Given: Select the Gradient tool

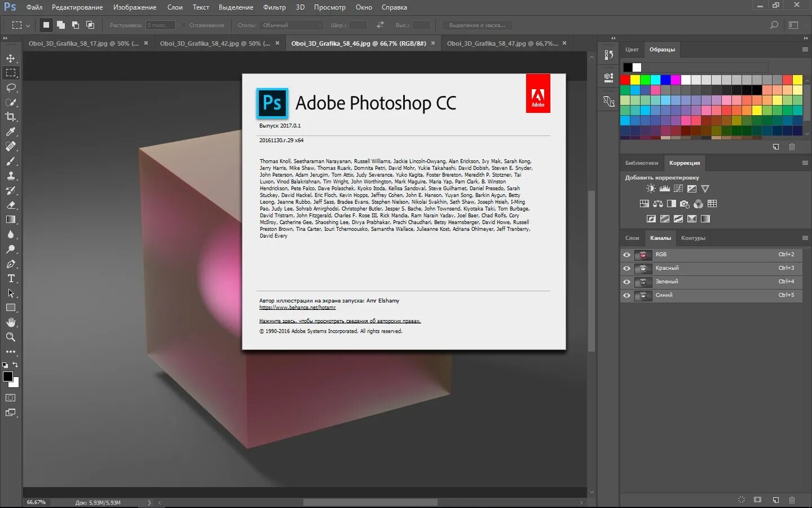Looking at the screenshot, I should point(11,220).
